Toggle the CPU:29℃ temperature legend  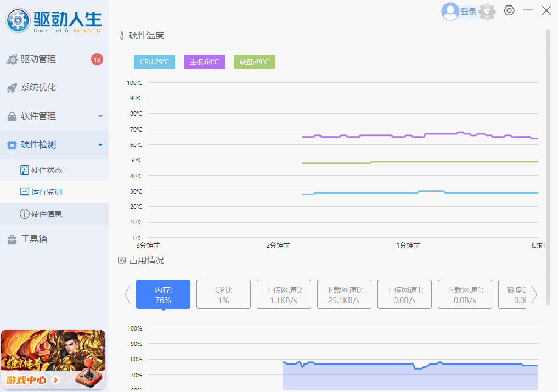click(x=154, y=62)
